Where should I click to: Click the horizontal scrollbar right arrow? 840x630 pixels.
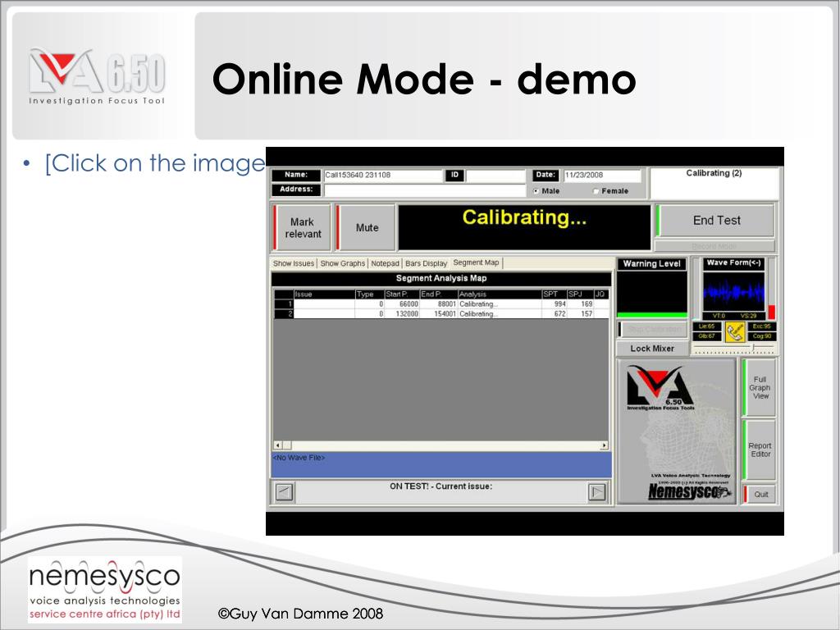605,445
